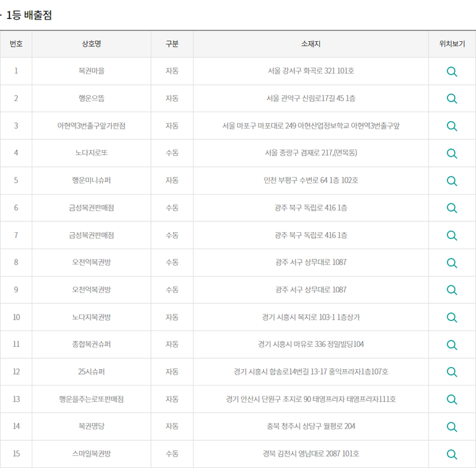476x468 pixels.
Task: Open location map for 복권마을 store
Action: (x=452, y=72)
